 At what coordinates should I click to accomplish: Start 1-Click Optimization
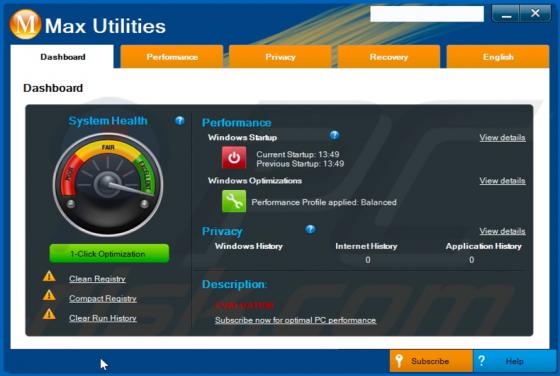(109, 254)
